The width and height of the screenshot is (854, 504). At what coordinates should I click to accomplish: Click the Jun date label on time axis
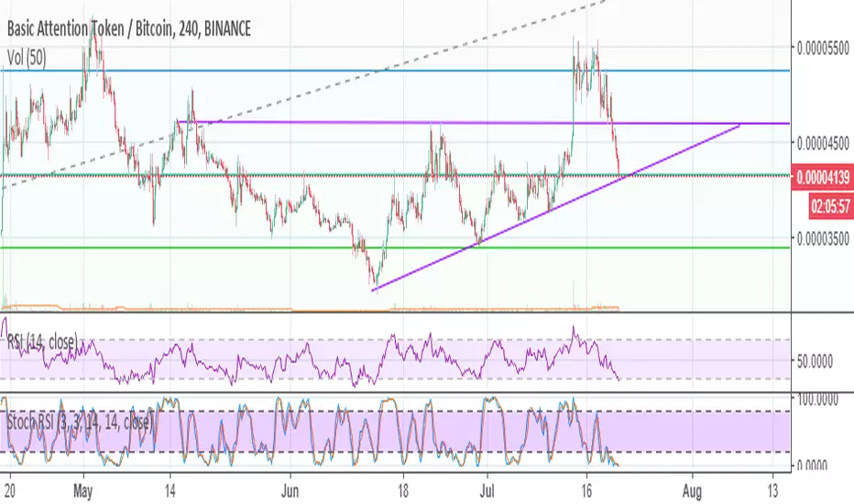[x=290, y=491]
